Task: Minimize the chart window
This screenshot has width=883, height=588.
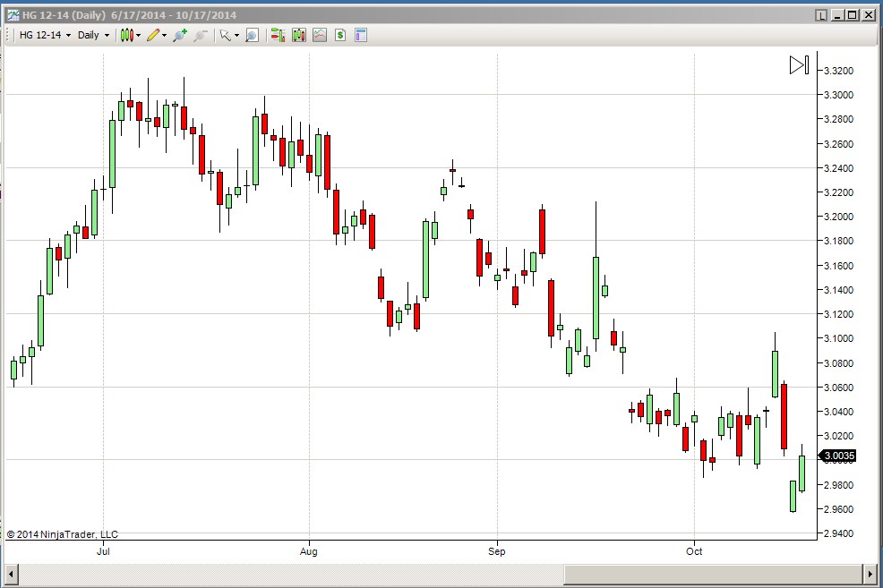Action: tap(837, 15)
